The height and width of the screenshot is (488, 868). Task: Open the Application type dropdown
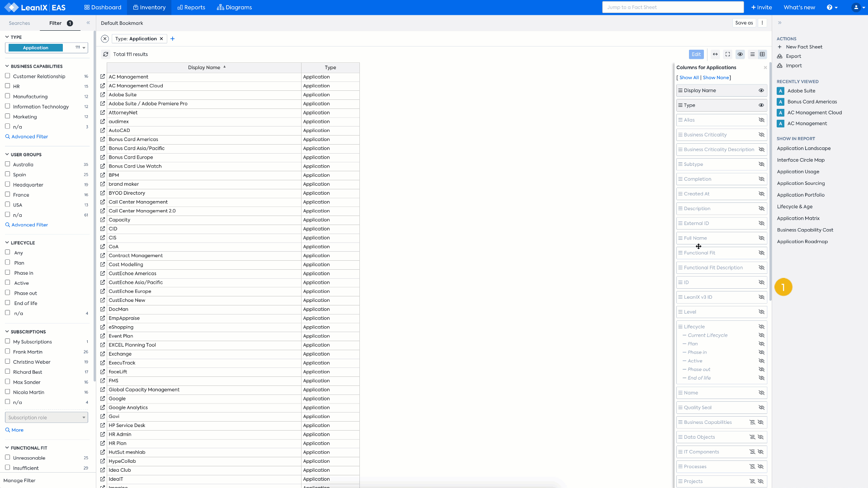[84, 48]
